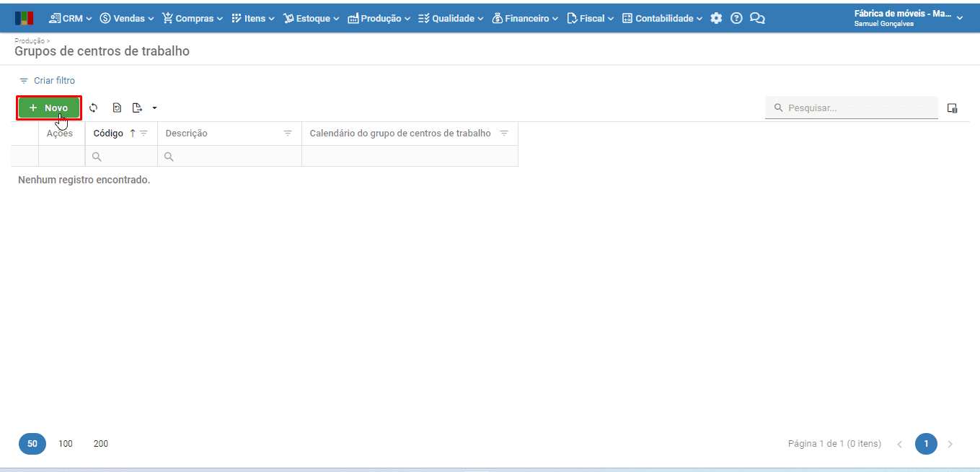
Task: Open the Itens menu
Action: [x=252, y=18]
